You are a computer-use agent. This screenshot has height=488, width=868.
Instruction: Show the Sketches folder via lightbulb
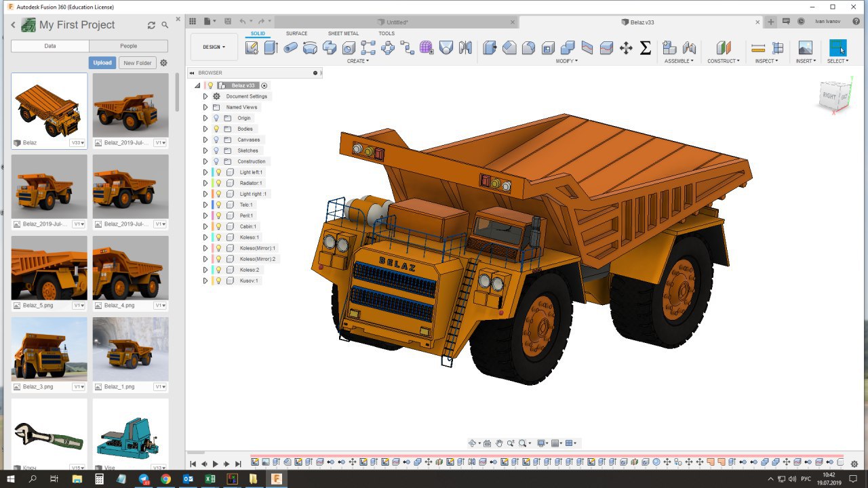(216, 150)
